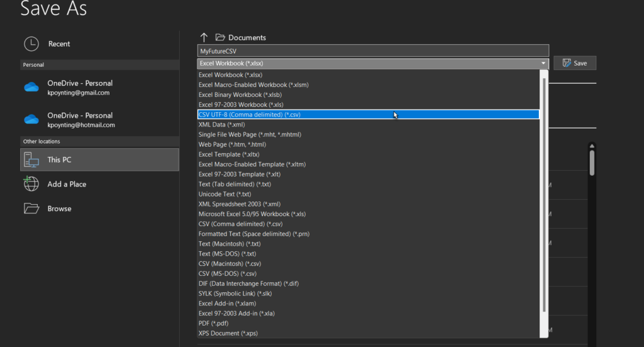644x347 pixels.
Task: Click the Add a Place globe icon
Action: [31, 184]
